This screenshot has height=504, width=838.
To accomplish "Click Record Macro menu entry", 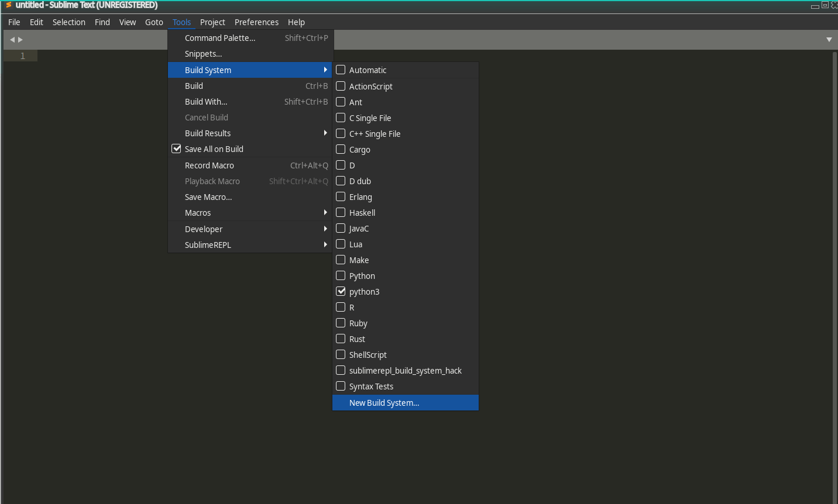I will coord(250,165).
